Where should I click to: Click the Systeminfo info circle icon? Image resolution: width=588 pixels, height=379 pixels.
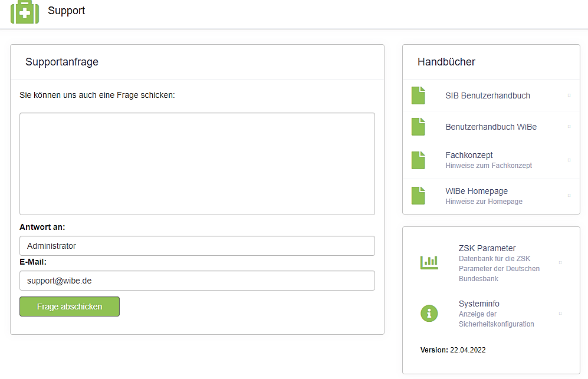click(x=429, y=314)
